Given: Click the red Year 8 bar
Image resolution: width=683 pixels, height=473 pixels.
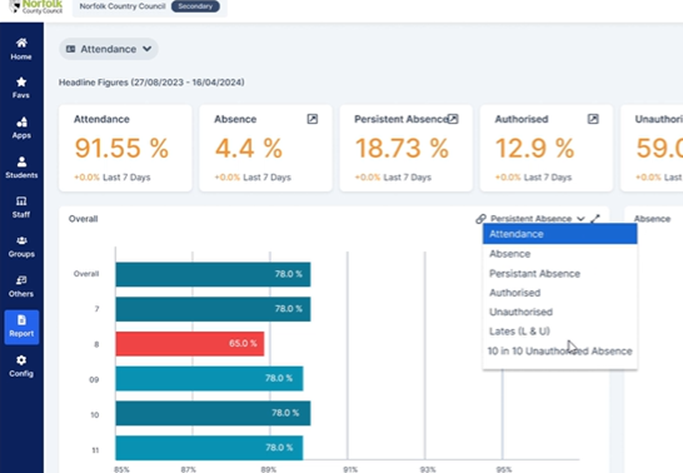Looking at the screenshot, I should (189, 343).
